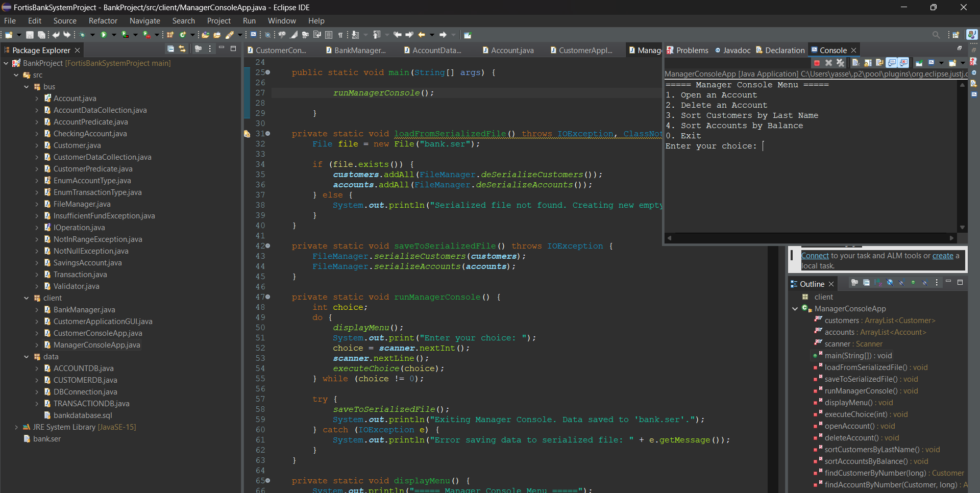Click fold marker at line 47
Viewport: 980px width, 493px height.
tap(268, 297)
